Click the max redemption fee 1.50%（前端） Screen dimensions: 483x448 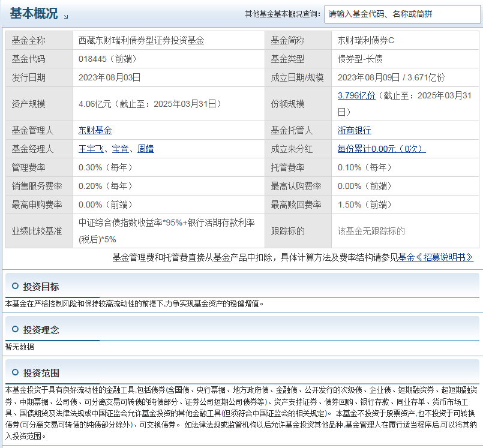365,205
